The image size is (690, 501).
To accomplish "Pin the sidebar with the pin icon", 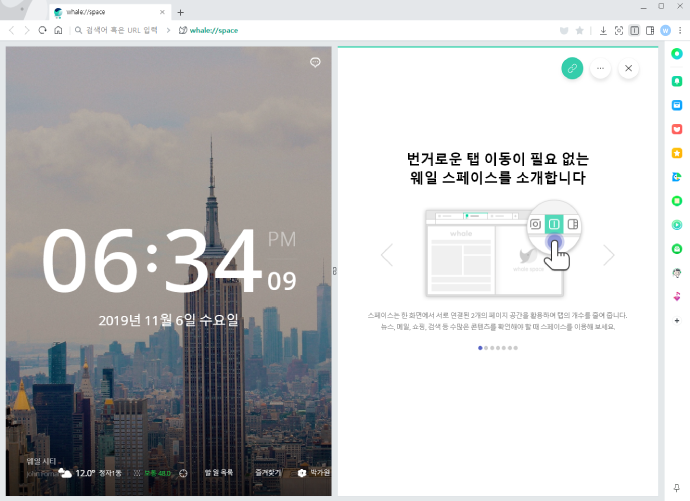I will [x=677, y=487].
